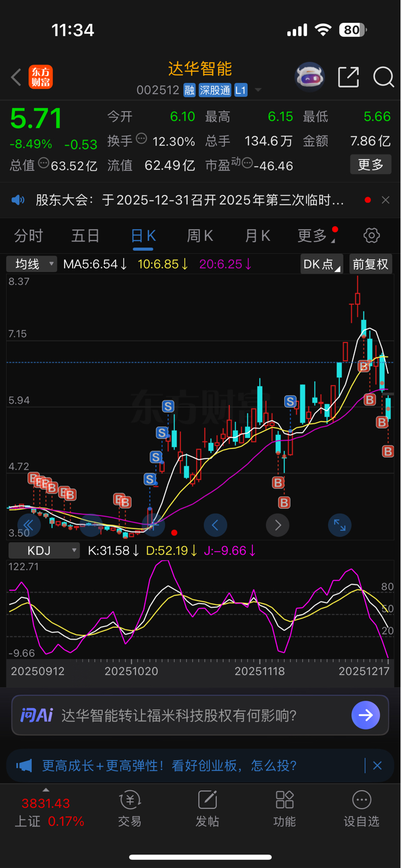Add stock via 设自选 icon
This screenshot has width=401, height=868.
pyautogui.click(x=361, y=809)
